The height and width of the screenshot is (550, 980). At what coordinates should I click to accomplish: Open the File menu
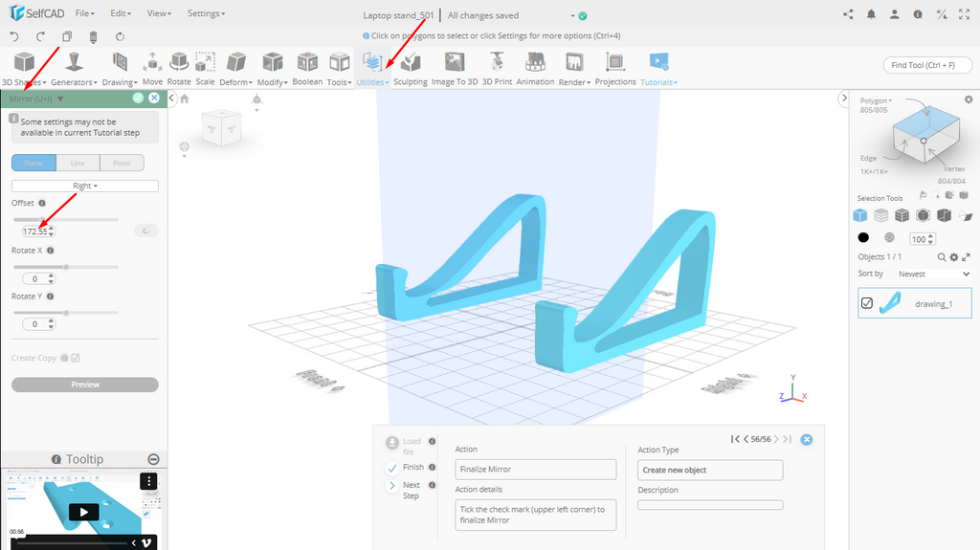(x=85, y=14)
